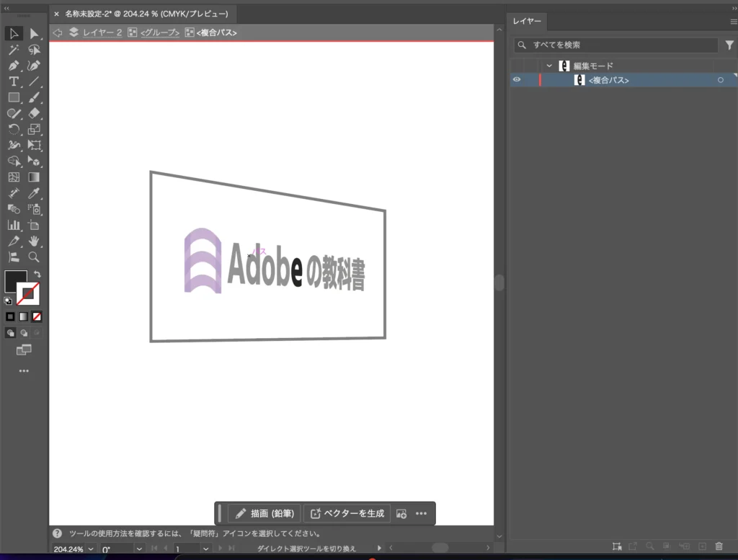
Task: Switch to the レイヤー panel tab
Action: click(527, 22)
